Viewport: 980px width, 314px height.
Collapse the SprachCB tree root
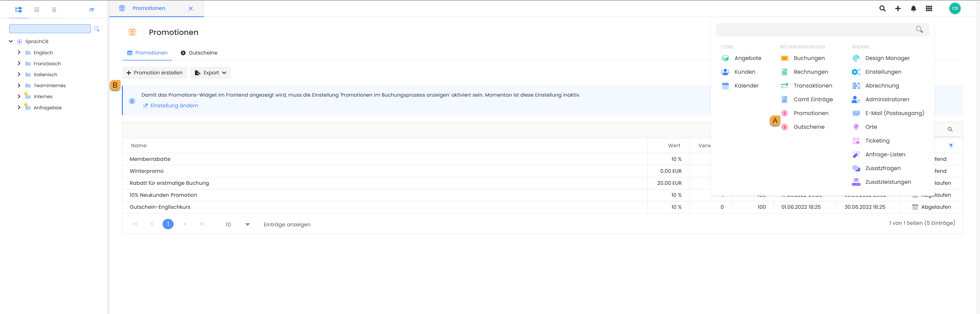coord(11,42)
